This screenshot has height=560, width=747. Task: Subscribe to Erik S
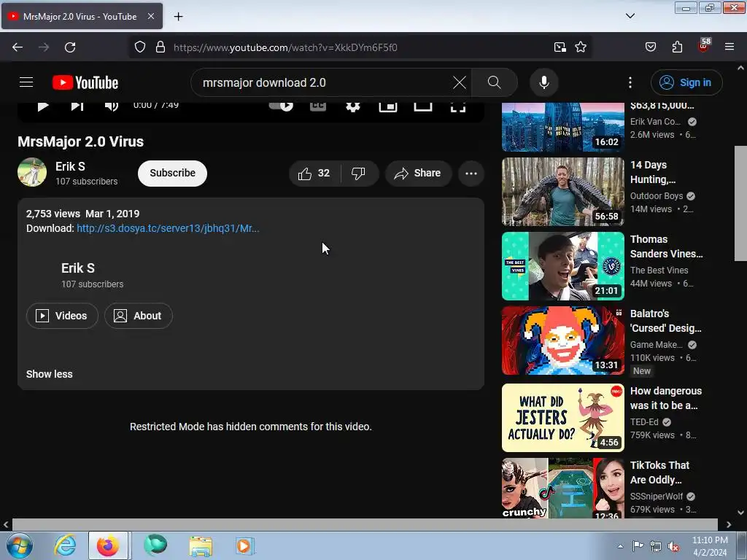click(172, 174)
